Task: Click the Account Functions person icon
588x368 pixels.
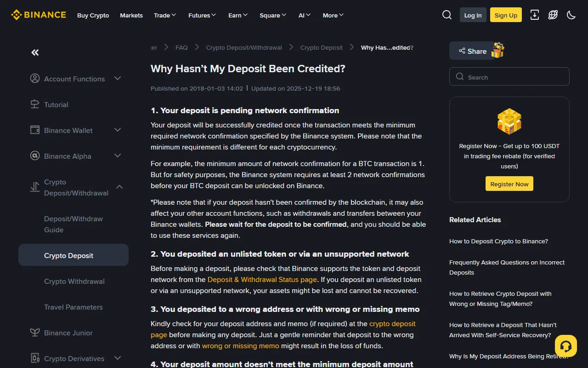Action: pyautogui.click(x=35, y=78)
